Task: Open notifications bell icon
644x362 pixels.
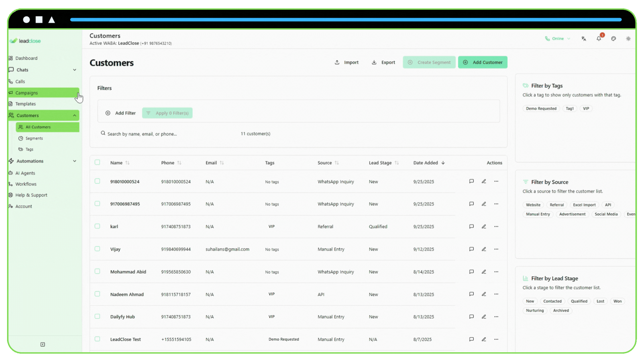Action: point(599,39)
